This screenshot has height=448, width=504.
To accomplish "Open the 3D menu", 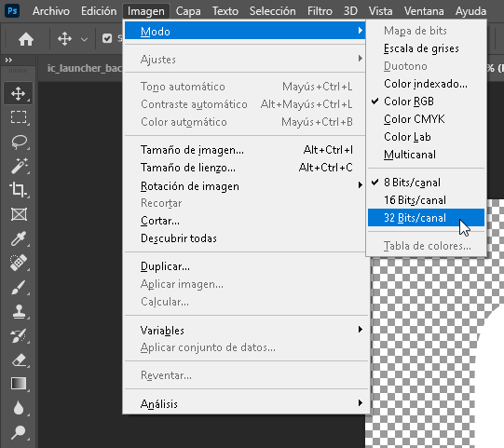I will tap(350, 11).
